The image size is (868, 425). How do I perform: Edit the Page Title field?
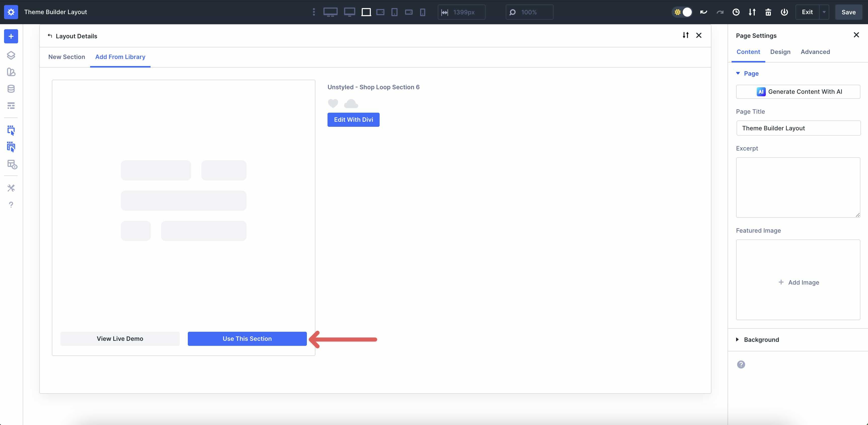pyautogui.click(x=798, y=128)
